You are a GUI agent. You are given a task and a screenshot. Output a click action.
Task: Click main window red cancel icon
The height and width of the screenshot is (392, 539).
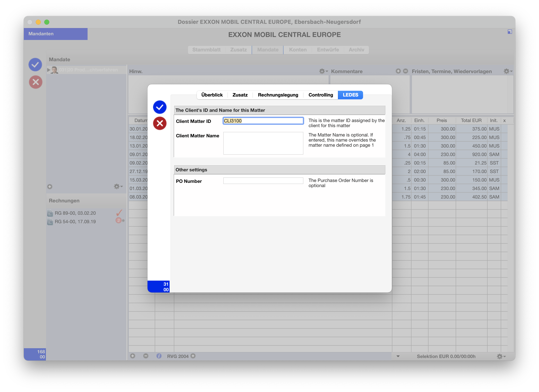[36, 82]
